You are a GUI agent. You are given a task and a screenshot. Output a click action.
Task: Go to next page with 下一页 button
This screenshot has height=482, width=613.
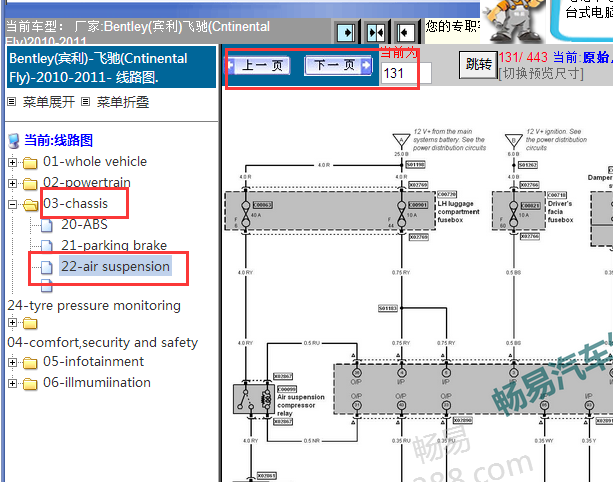click(x=338, y=65)
